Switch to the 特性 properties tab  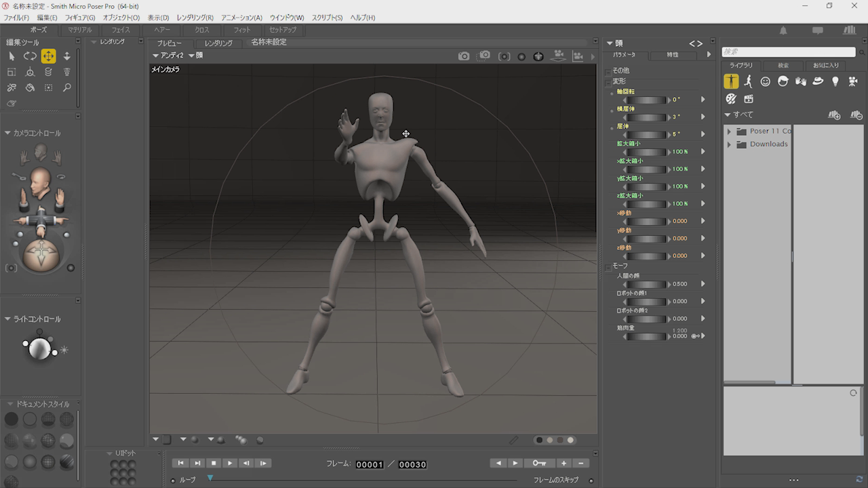point(672,55)
